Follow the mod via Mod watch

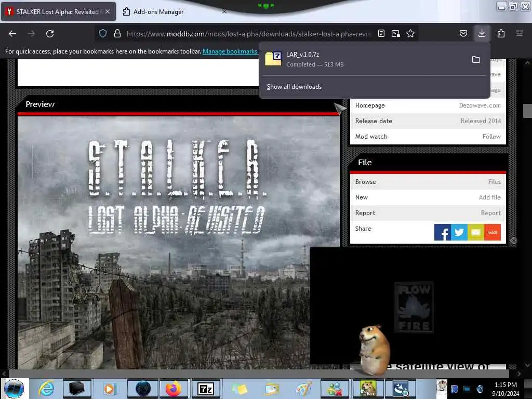coord(491,137)
